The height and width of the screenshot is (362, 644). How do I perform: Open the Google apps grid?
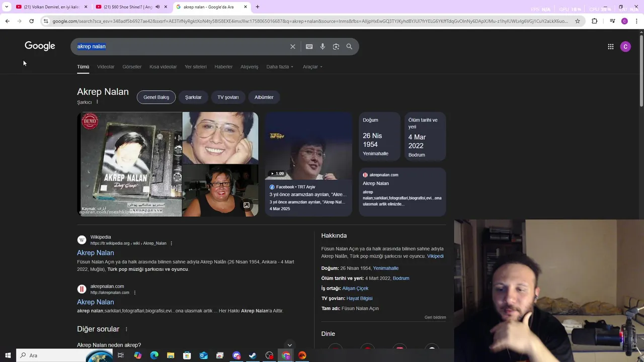point(610,47)
